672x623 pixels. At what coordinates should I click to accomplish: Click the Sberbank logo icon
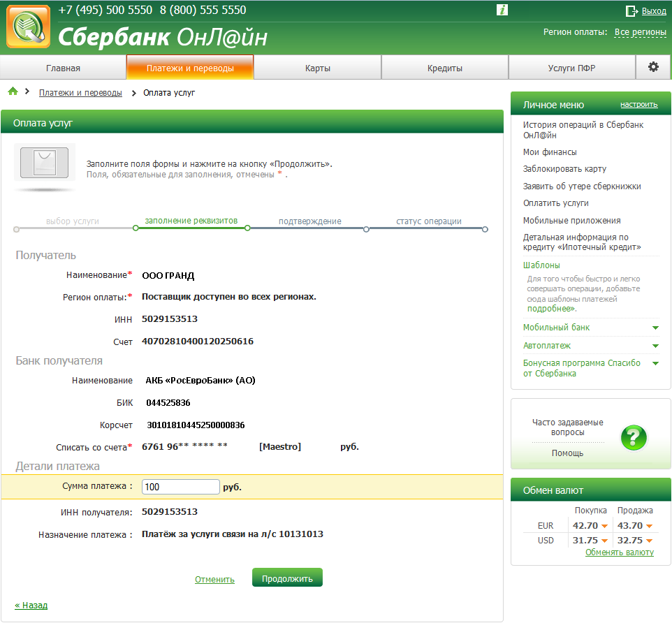pos(28,27)
